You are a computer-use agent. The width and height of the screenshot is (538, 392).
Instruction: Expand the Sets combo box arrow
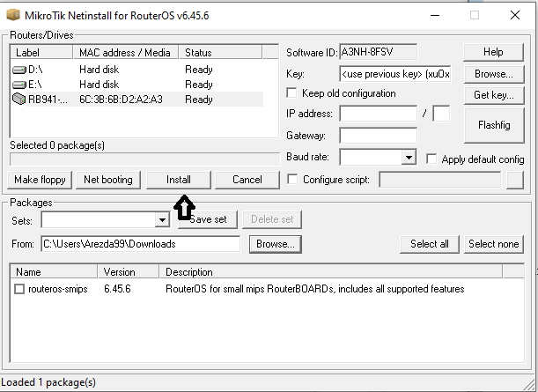162,219
